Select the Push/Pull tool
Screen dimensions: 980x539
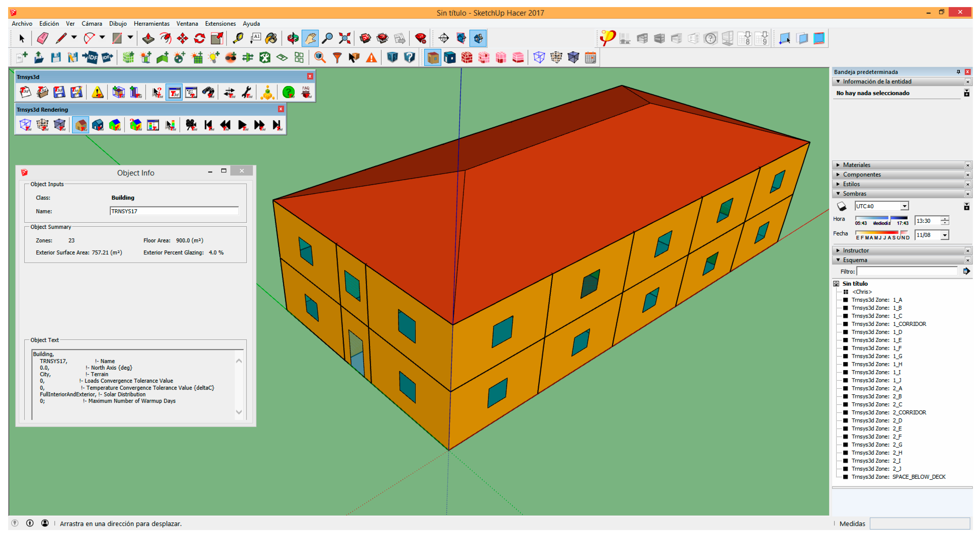click(148, 38)
